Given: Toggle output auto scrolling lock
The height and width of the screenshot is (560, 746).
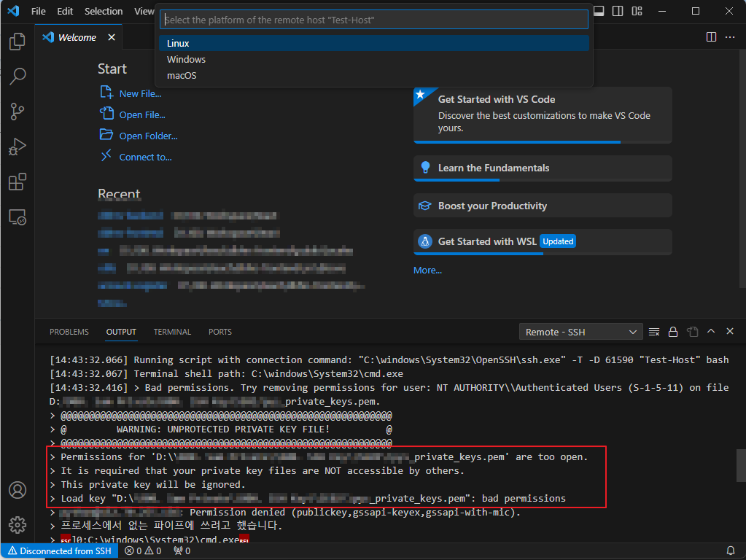Looking at the screenshot, I should pos(673,332).
